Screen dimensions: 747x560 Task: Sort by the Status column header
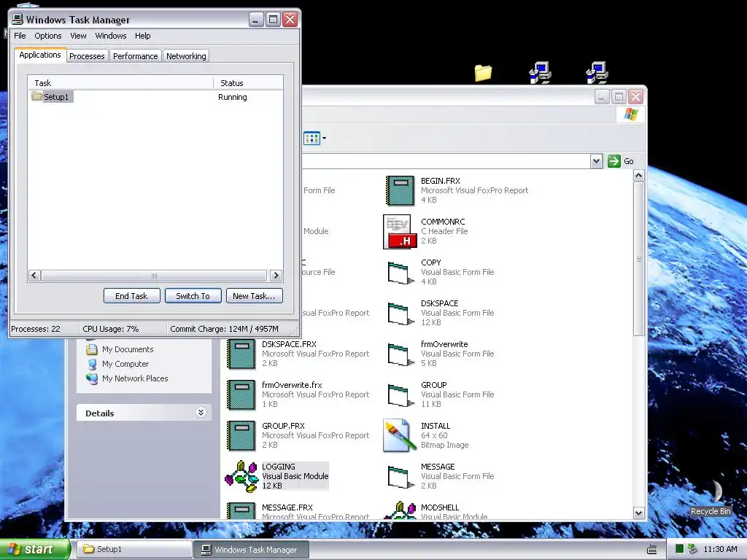(x=248, y=83)
